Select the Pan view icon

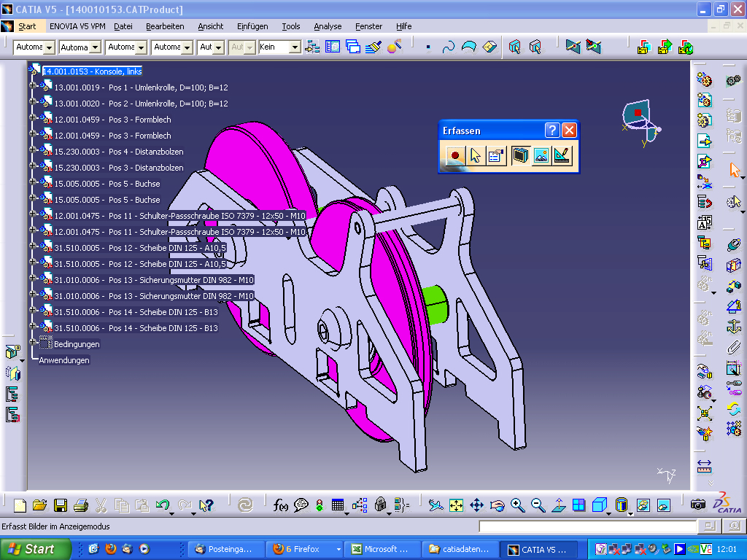tap(476, 505)
